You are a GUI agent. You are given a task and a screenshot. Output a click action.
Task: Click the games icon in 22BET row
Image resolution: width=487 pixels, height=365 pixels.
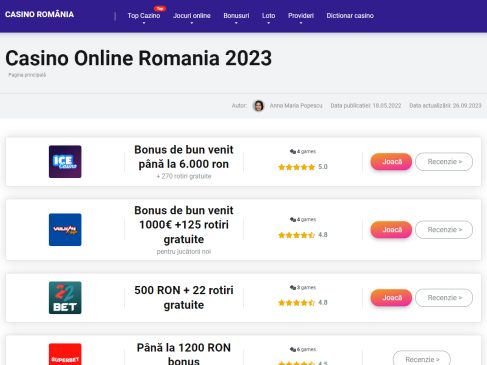(x=293, y=287)
